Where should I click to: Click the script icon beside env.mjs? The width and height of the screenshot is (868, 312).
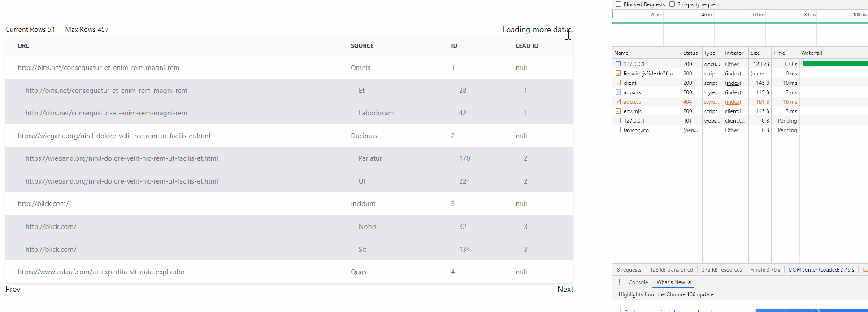(618, 111)
